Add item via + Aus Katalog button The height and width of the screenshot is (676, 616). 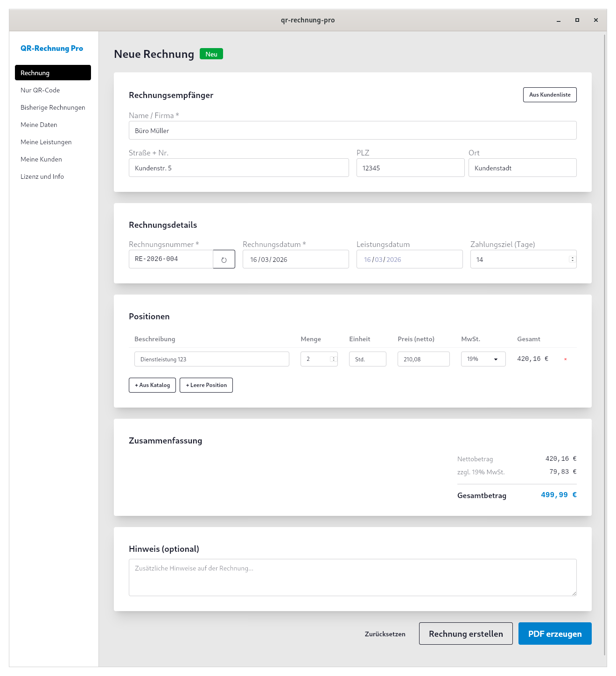(x=152, y=385)
